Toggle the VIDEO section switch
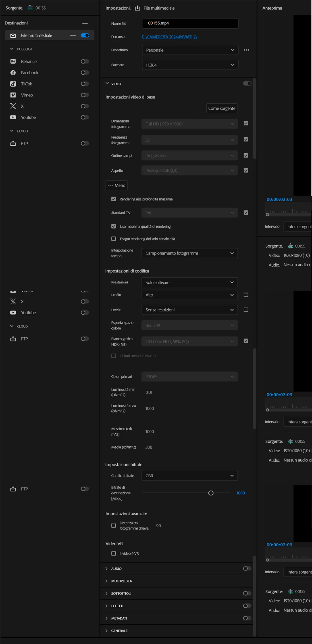 click(x=247, y=83)
